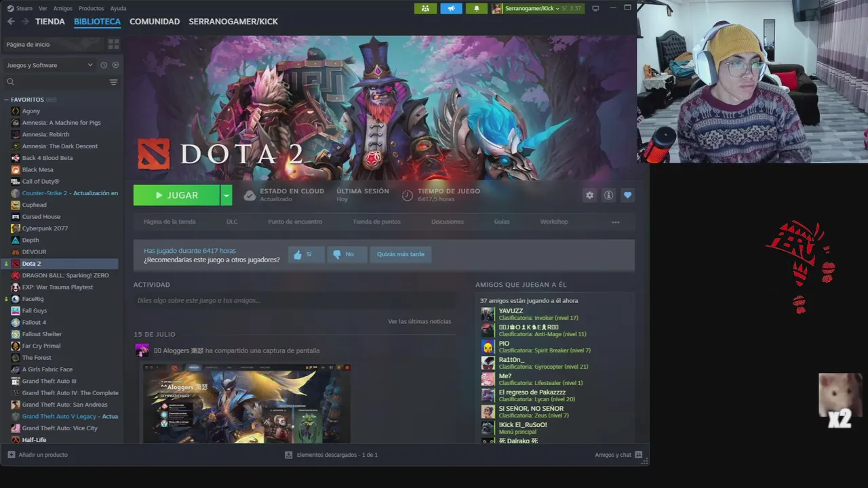Open Amigos y chat

[618, 455]
